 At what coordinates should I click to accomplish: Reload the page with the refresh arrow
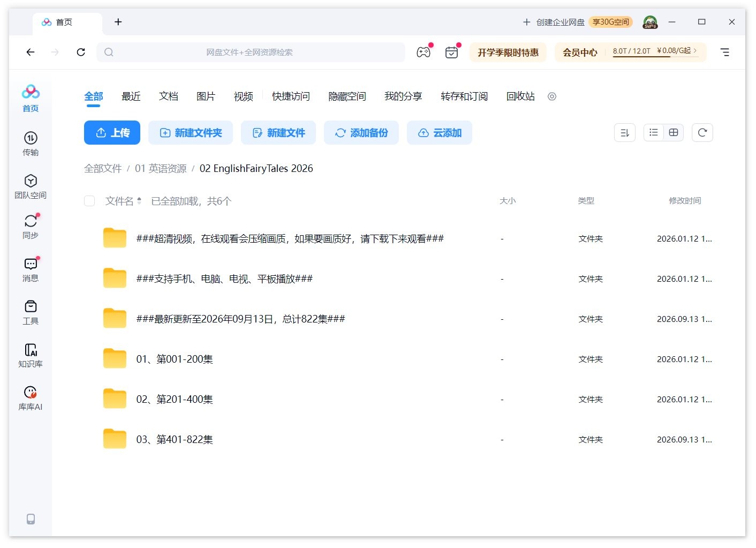81,52
